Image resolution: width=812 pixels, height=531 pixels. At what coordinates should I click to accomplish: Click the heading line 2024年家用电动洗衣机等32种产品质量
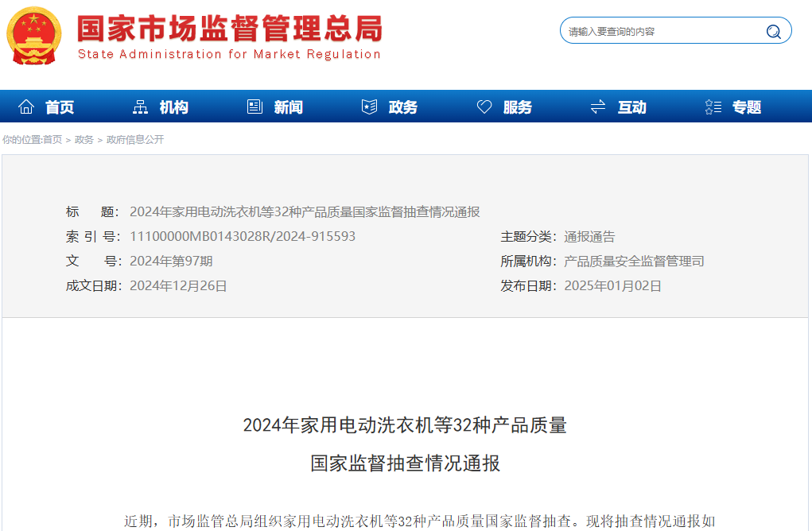(x=405, y=425)
